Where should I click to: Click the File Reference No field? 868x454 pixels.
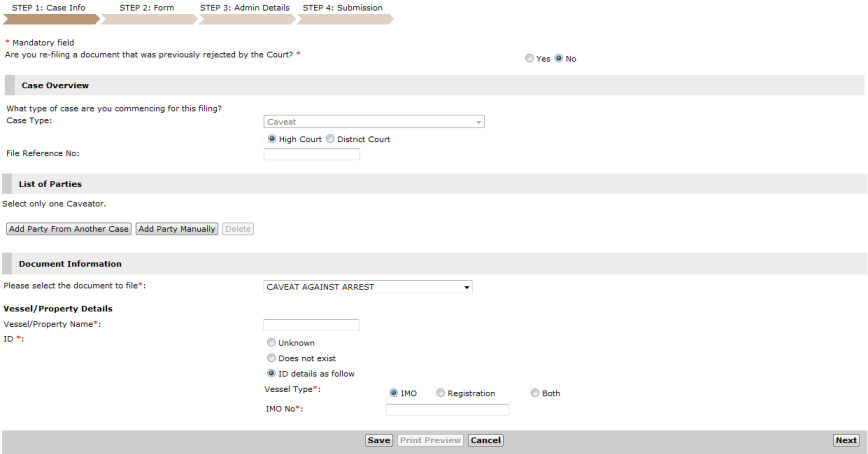coord(311,154)
